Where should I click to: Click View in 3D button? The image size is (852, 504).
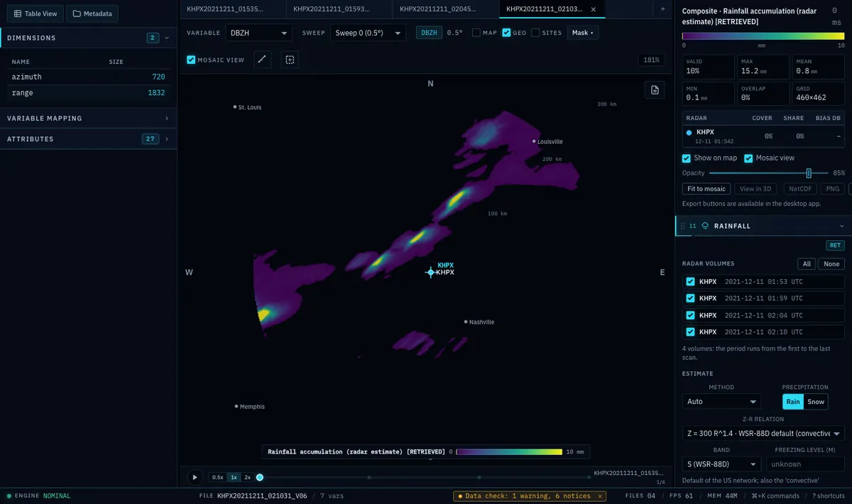click(x=756, y=189)
